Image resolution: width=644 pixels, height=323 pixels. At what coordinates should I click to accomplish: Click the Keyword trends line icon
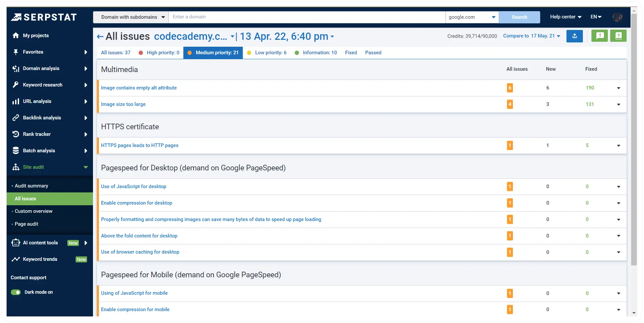coord(16,259)
